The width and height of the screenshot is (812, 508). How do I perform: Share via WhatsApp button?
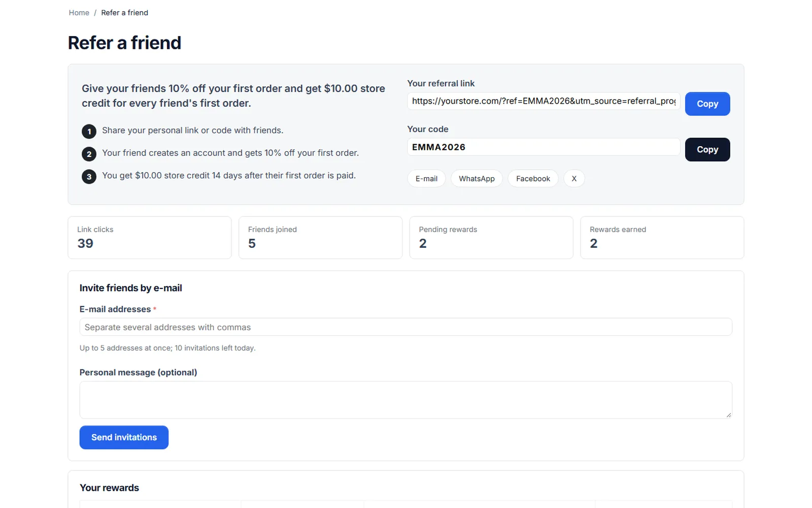pos(477,179)
